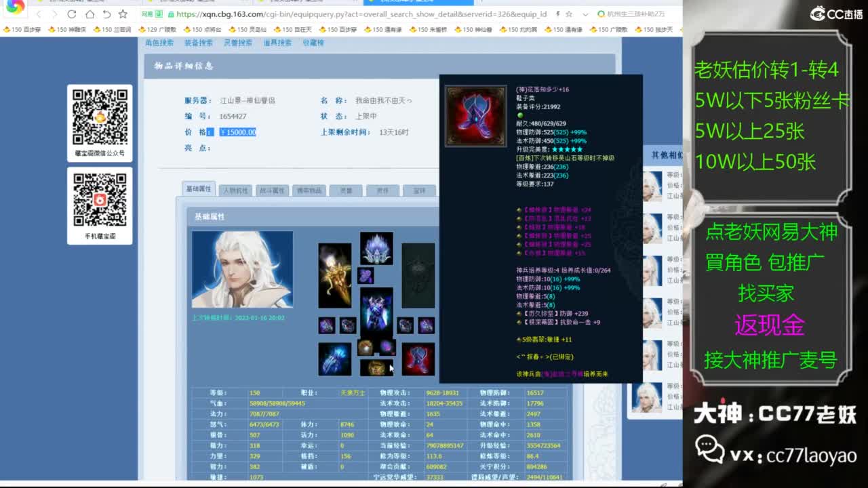The height and width of the screenshot is (488, 868).
Task: Switch to the 人物抗性 tab
Action: 236,190
